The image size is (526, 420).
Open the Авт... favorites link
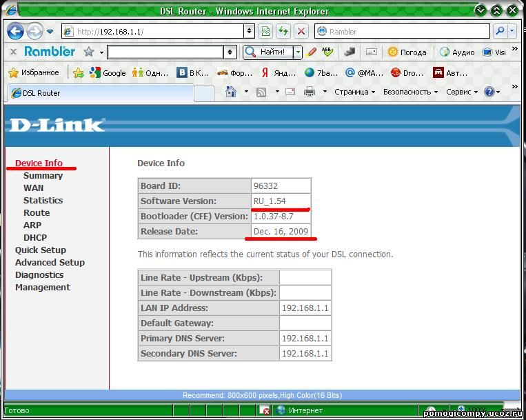click(450, 73)
